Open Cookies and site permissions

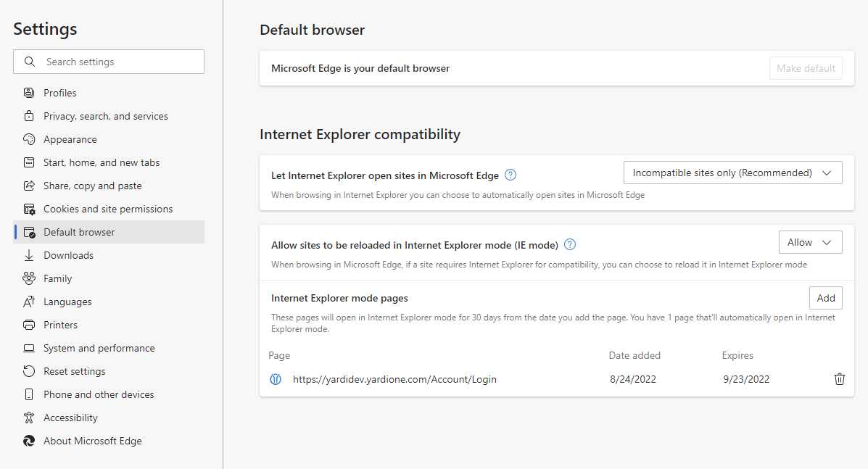pyautogui.click(x=109, y=209)
